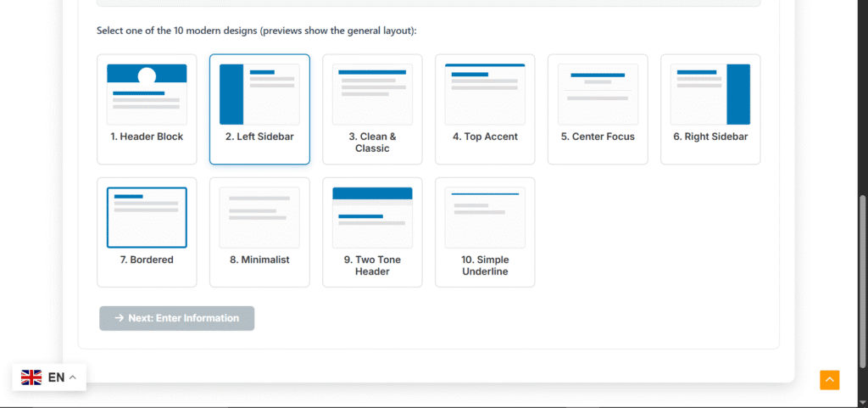868x408 pixels.
Task: Pick the Clean & Classic design preview
Action: (x=372, y=94)
